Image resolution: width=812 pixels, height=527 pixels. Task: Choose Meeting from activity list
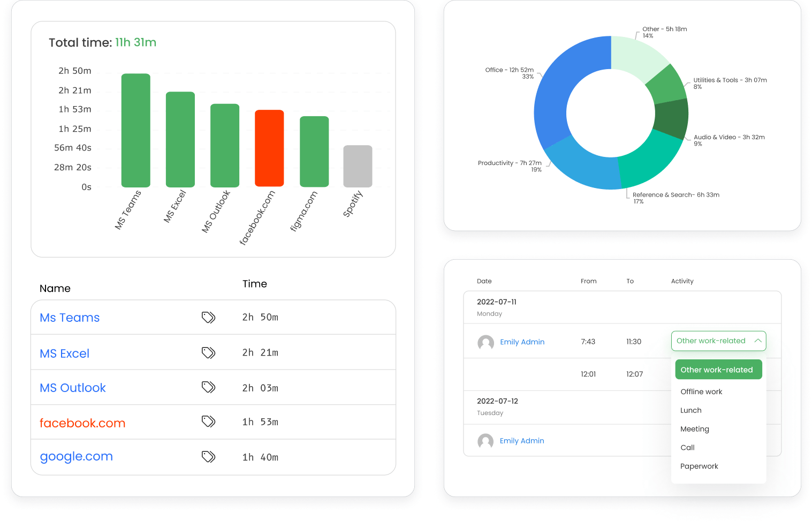(694, 429)
